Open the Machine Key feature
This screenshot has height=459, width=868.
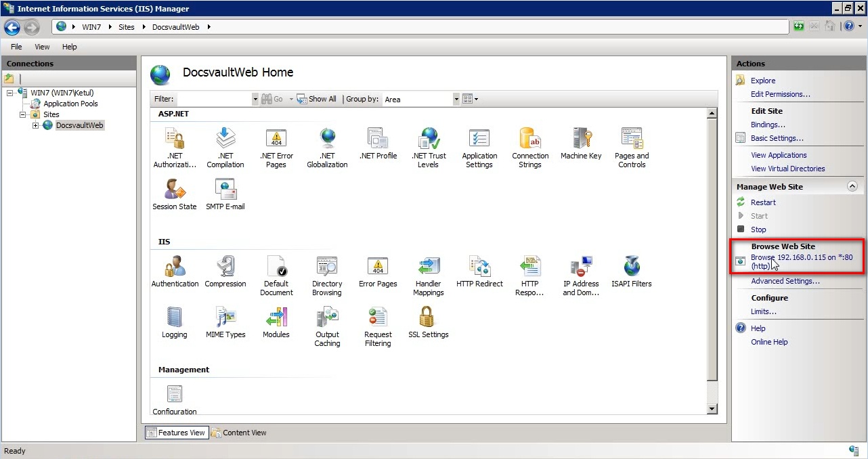(581, 142)
